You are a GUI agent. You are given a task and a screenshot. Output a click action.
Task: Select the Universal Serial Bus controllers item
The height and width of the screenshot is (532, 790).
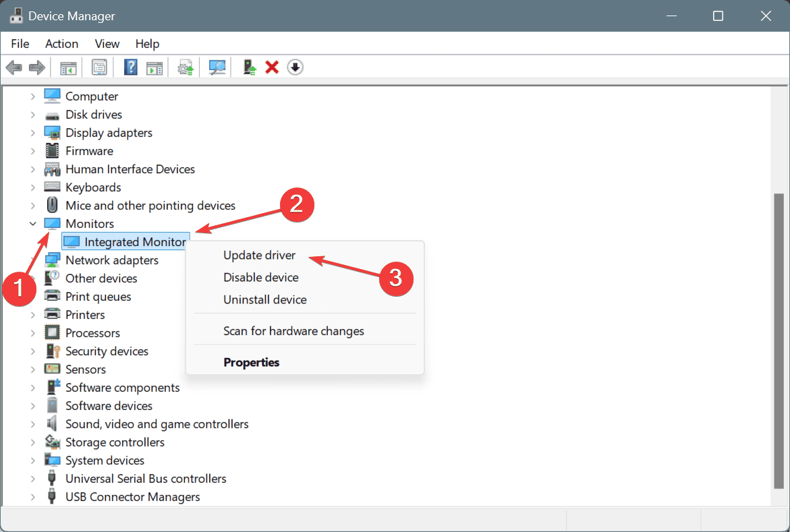(x=146, y=479)
